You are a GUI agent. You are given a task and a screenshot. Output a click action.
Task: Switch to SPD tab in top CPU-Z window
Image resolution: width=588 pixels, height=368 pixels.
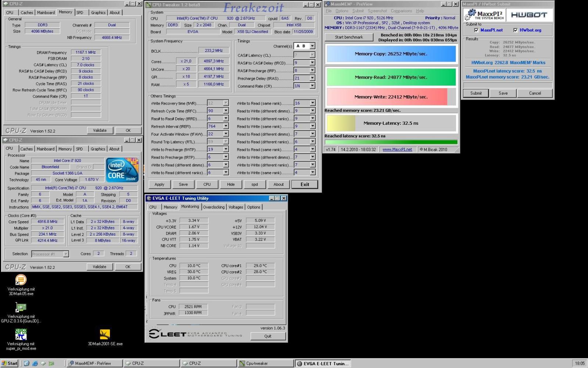pos(80,13)
